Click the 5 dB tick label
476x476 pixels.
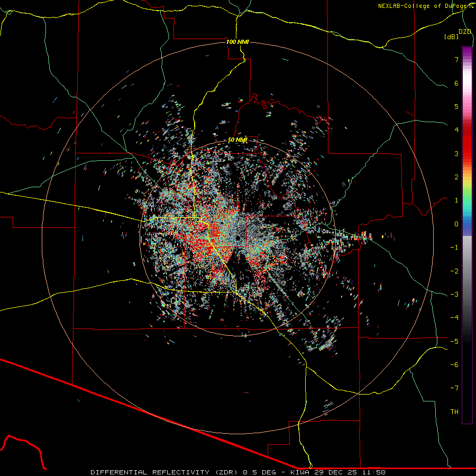pyautogui.click(x=456, y=106)
